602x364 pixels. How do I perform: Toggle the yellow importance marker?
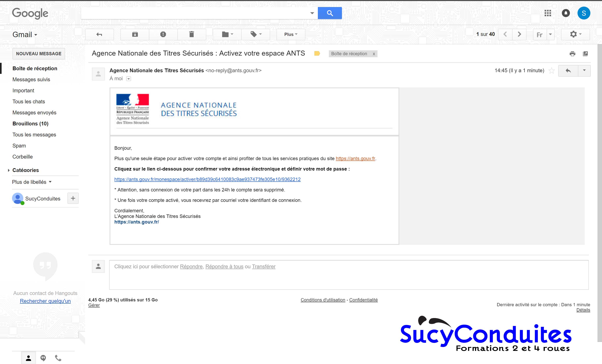pyautogui.click(x=317, y=54)
